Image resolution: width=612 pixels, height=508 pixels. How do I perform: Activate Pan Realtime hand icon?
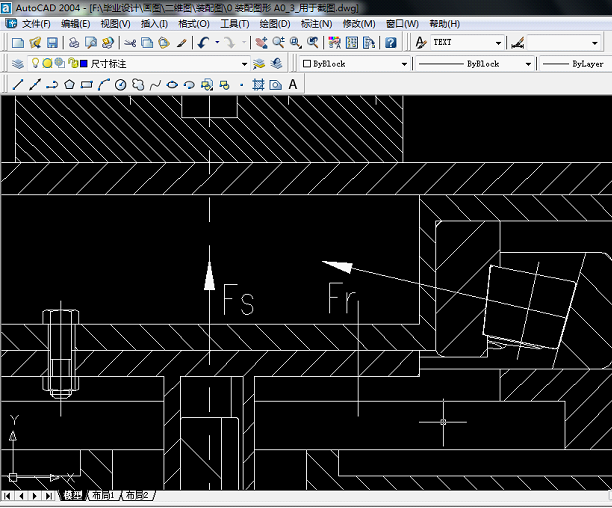coord(261,43)
